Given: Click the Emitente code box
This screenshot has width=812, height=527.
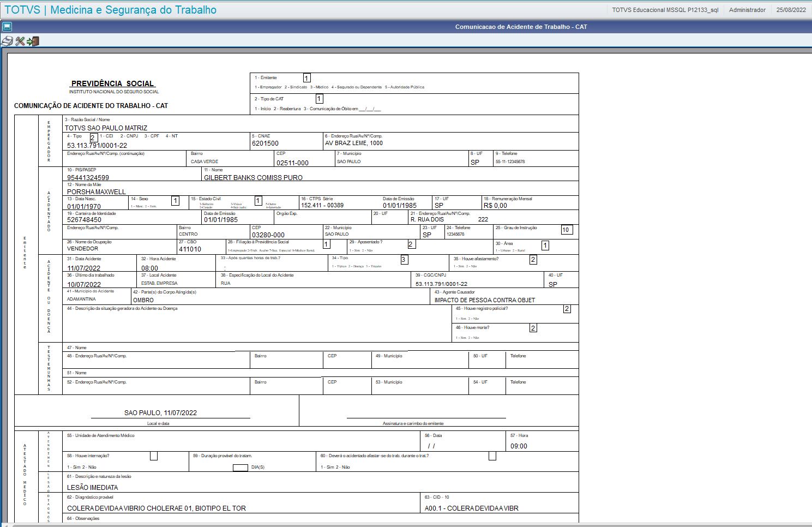Looking at the screenshot, I should 307,78.
